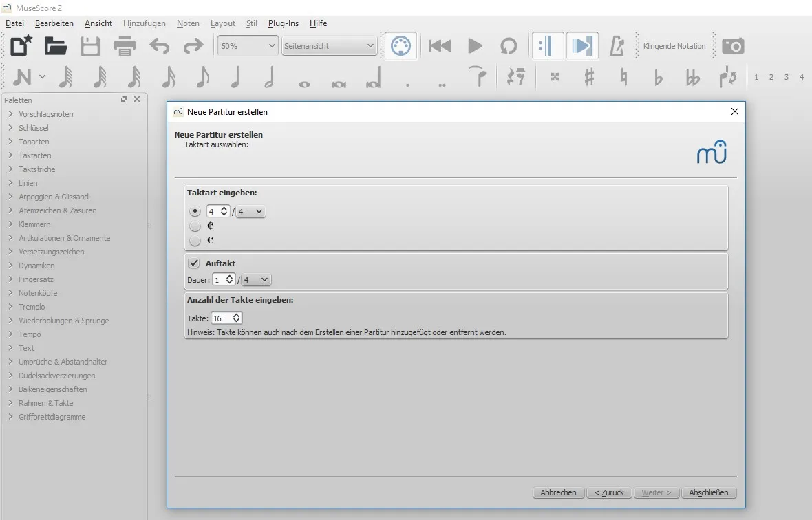Uncheck the Auftakt checkbox
Viewport: 812px width, 520px height.
click(x=193, y=263)
